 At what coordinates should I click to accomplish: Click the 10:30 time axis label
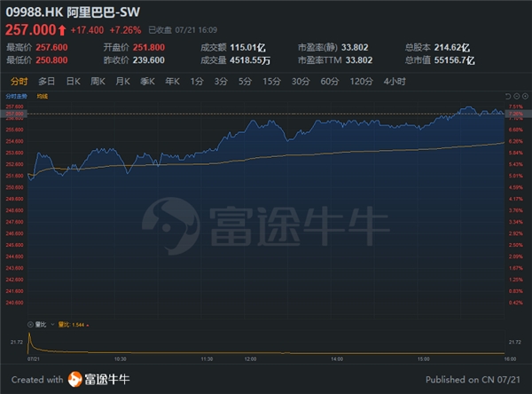(120, 359)
